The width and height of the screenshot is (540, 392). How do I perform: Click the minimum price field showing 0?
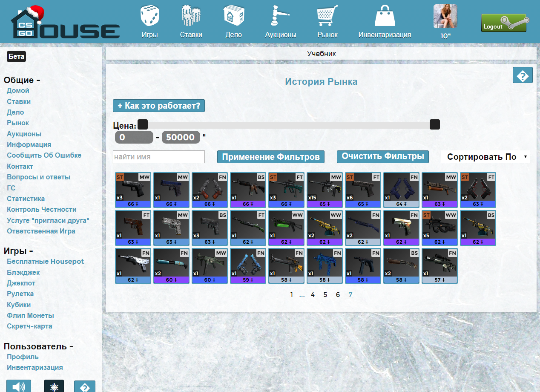134,137
